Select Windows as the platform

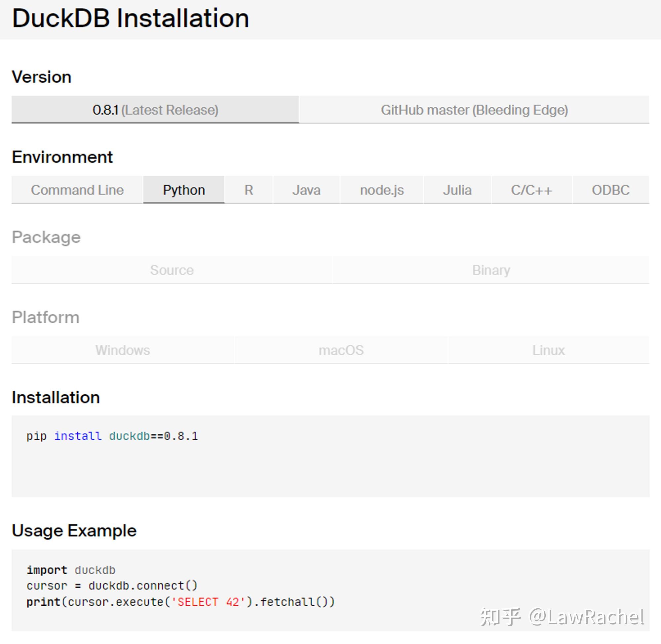pos(123,350)
